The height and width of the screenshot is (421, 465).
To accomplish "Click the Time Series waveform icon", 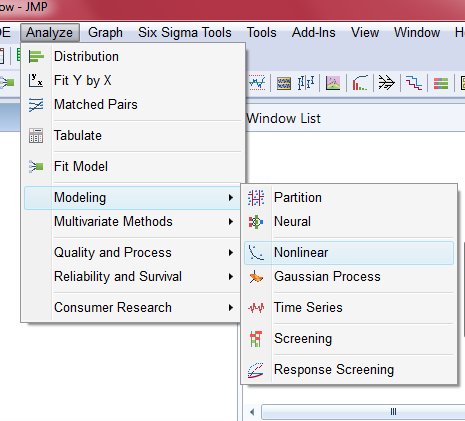I will (256, 308).
